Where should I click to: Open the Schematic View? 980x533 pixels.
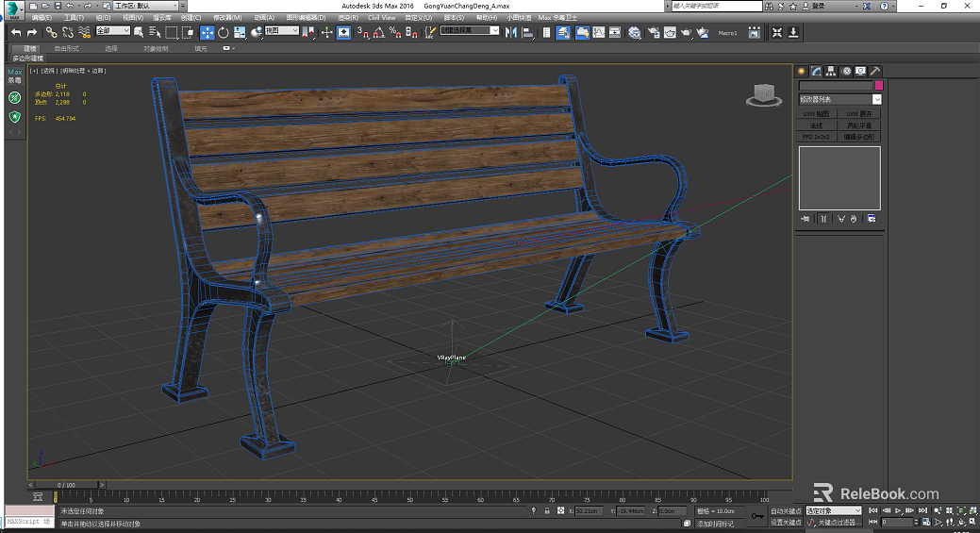(x=615, y=32)
